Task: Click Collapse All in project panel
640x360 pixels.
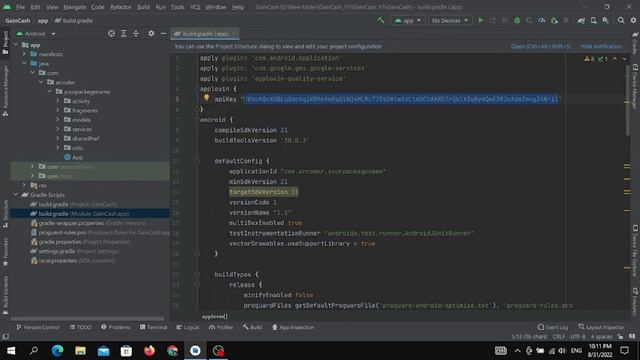Action: tap(136, 33)
